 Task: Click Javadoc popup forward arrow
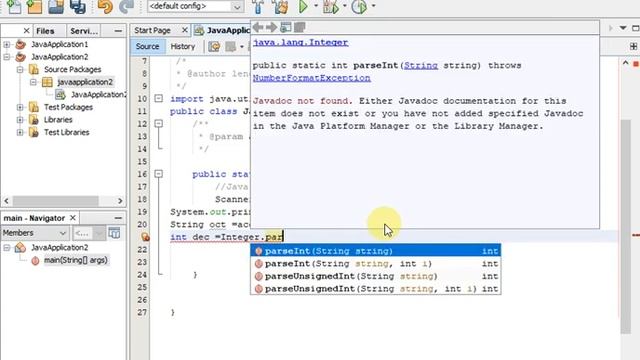coord(271,27)
